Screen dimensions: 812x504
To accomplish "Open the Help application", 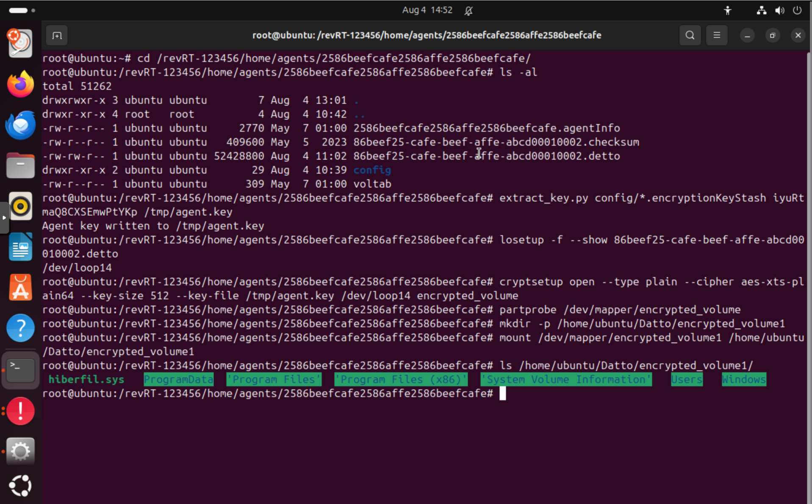I will [x=20, y=328].
